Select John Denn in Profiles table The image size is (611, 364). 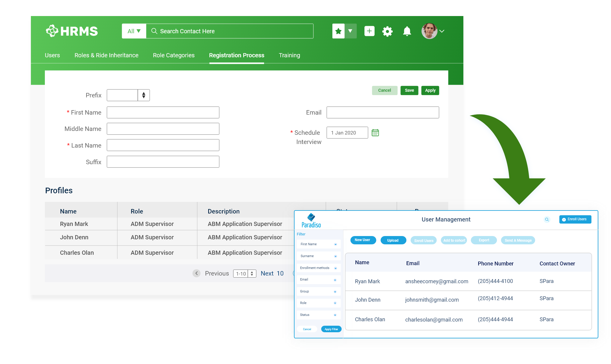pos(74,237)
